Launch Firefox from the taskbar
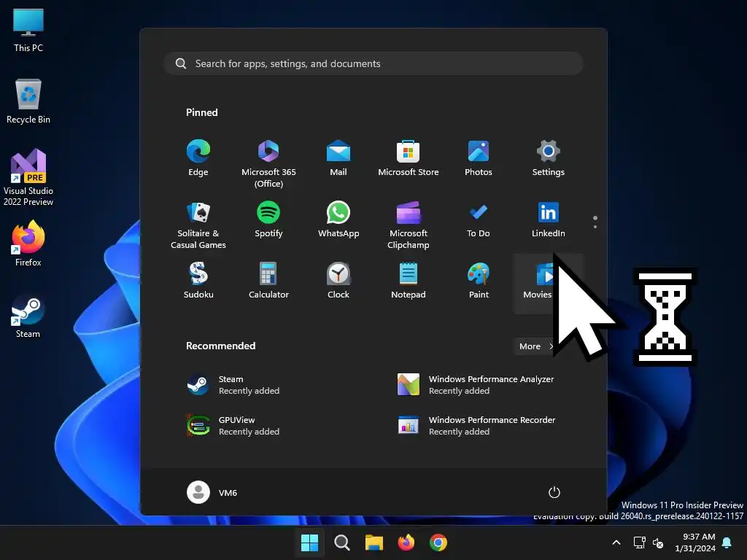This screenshot has width=747, height=560. pyautogui.click(x=406, y=542)
